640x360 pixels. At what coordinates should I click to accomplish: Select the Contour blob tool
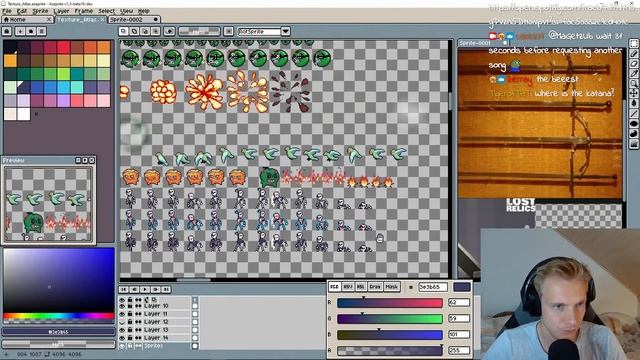point(634,134)
